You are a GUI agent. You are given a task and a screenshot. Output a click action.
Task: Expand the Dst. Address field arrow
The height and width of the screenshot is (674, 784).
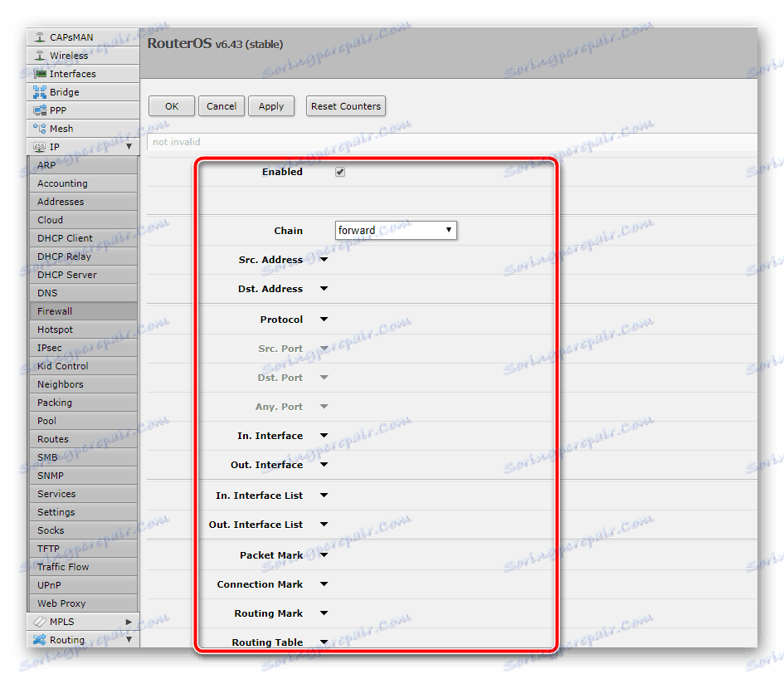(324, 289)
